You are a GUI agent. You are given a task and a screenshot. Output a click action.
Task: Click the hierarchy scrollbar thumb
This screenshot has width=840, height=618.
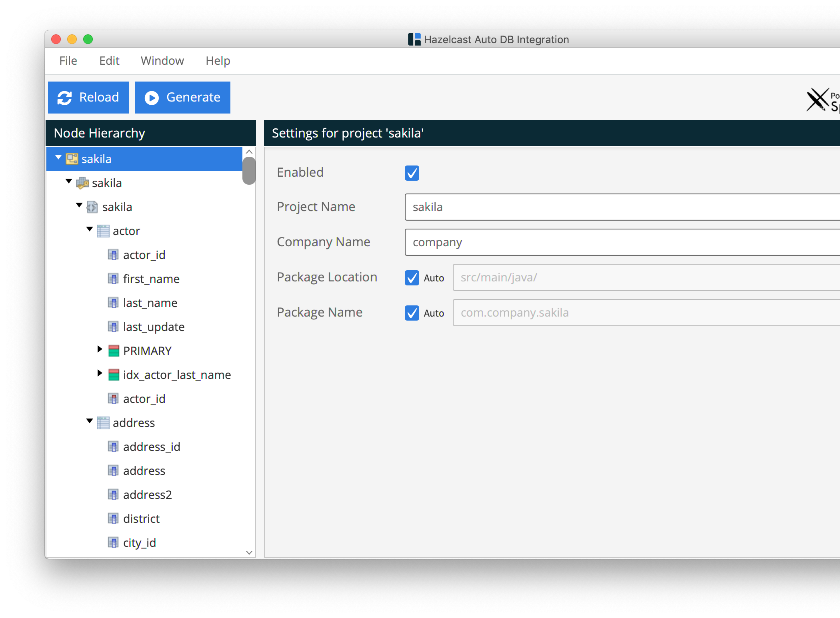point(249,171)
